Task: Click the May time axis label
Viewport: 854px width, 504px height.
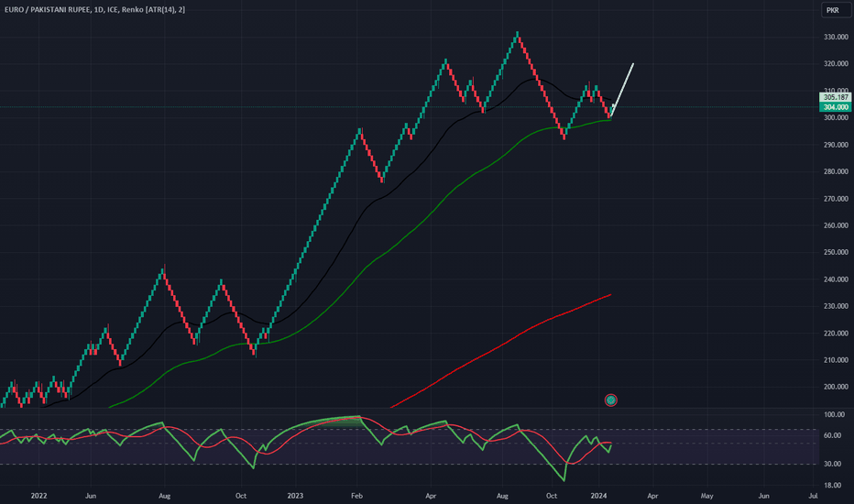Action: pyautogui.click(x=707, y=496)
